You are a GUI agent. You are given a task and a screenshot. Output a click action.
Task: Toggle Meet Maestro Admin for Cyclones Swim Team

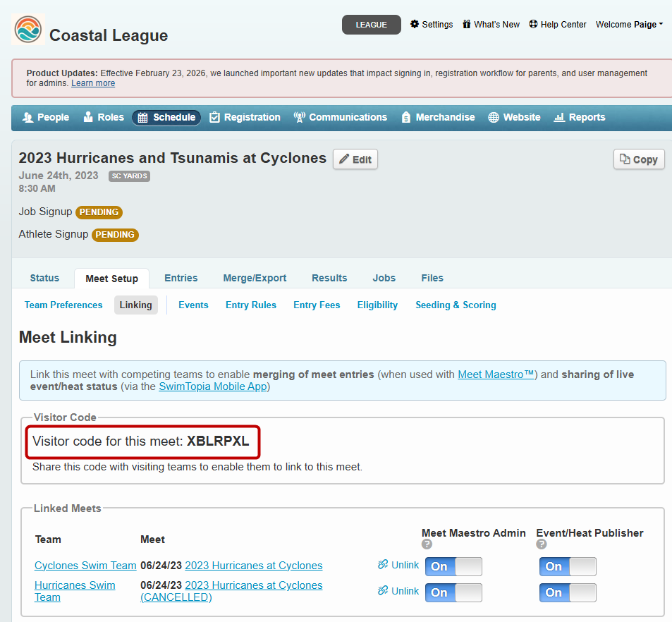453,566
